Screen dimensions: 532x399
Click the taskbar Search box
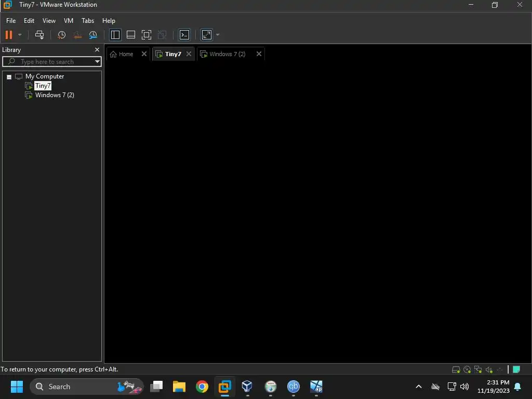point(87,387)
